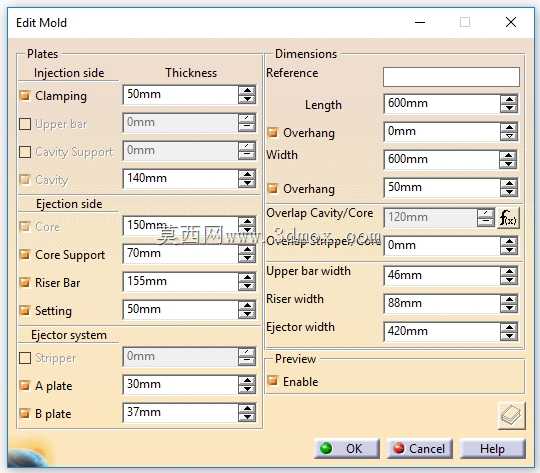The width and height of the screenshot is (540, 473).
Task: Toggle the Width Overhang checkbox
Action: point(273,188)
